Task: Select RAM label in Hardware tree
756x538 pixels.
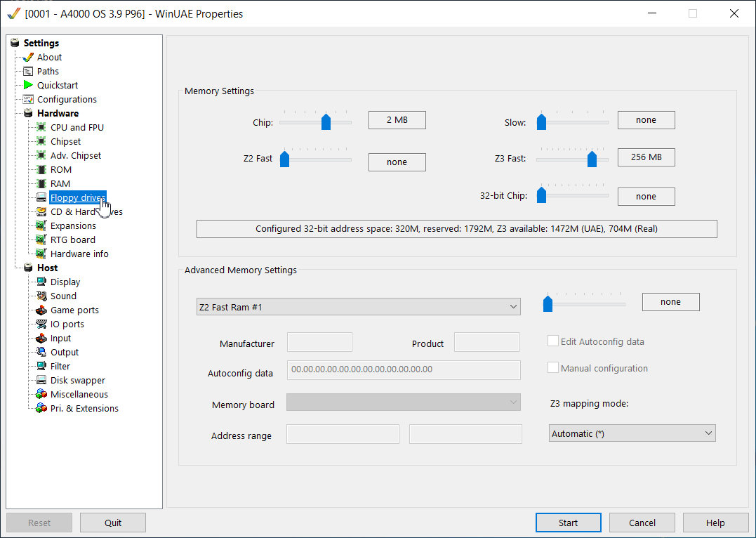Action: [x=60, y=183]
